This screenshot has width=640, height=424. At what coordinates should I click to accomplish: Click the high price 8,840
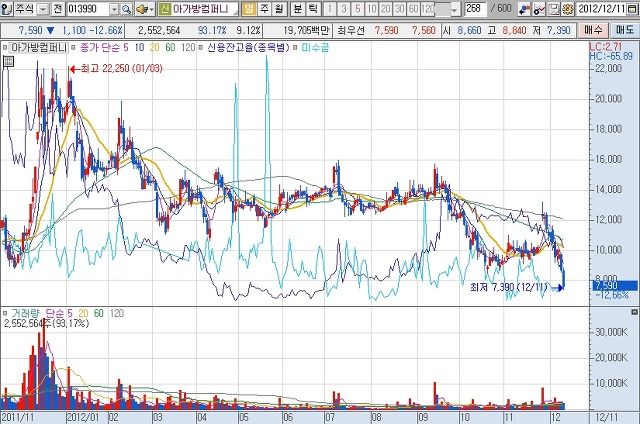click(x=515, y=30)
